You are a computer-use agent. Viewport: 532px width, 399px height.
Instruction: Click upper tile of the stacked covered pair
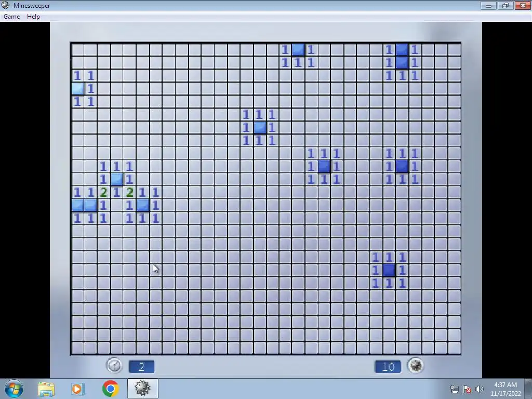(402, 49)
